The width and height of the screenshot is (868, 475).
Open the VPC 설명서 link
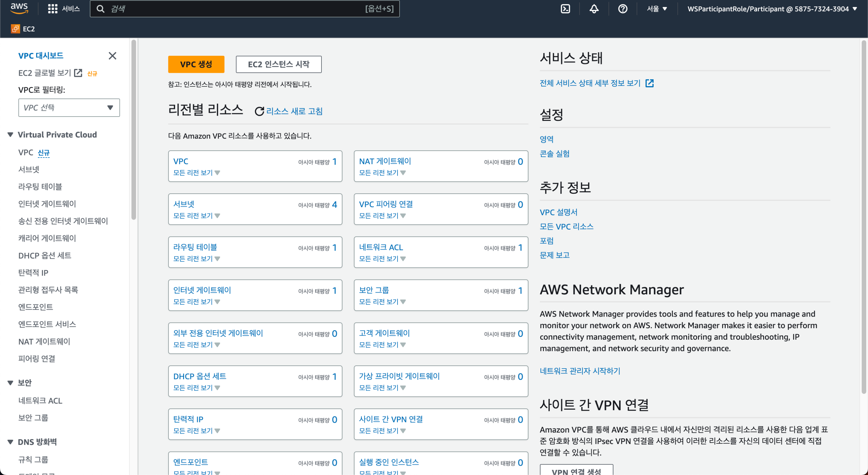[558, 212]
